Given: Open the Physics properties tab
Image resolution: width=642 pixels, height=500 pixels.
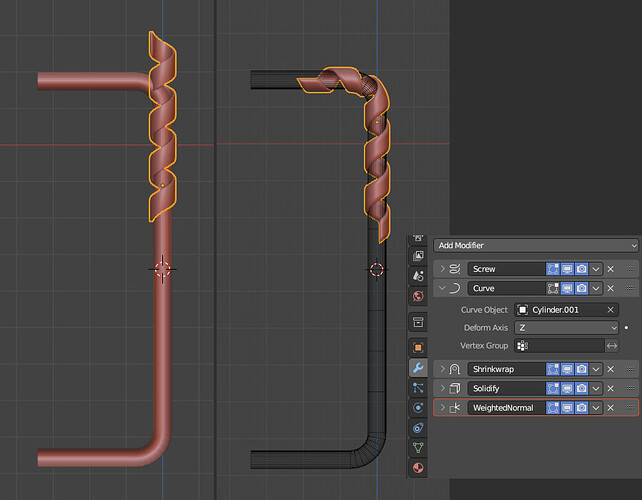Looking at the screenshot, I should (x=418, y=408).
